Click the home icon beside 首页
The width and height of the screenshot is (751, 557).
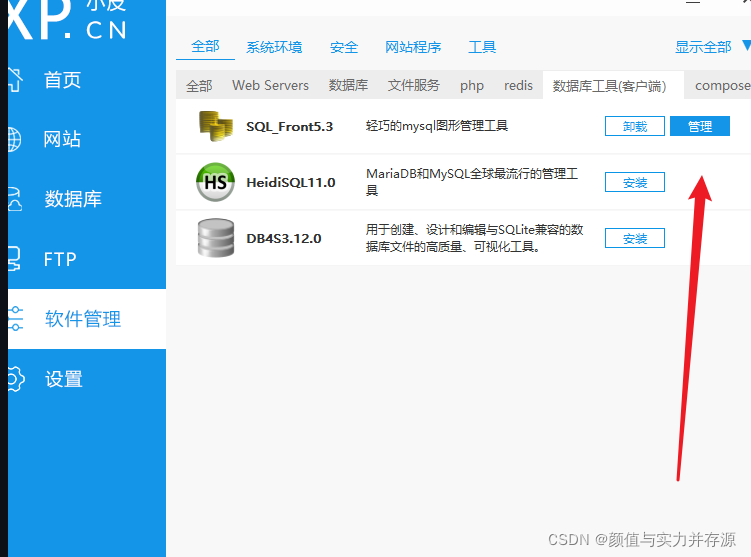coord(15,80)
